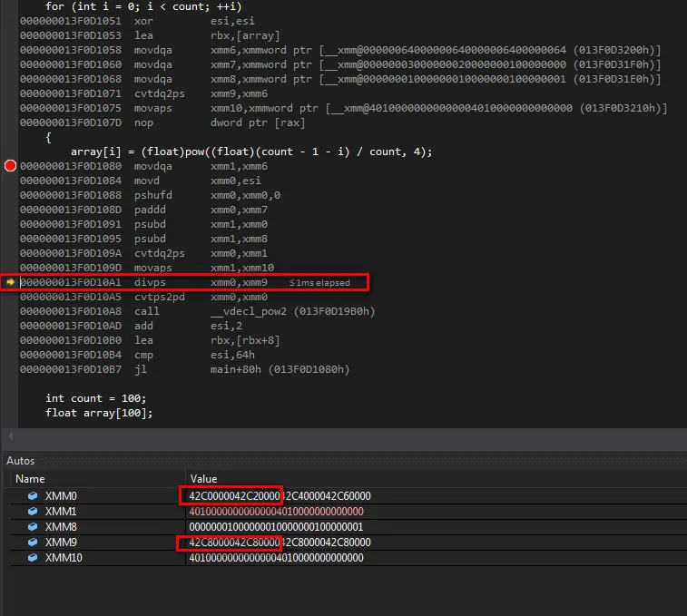Viewport: 687px width, 616px height.
Task: Click the XMM10 value text
Action: (277, 558)
